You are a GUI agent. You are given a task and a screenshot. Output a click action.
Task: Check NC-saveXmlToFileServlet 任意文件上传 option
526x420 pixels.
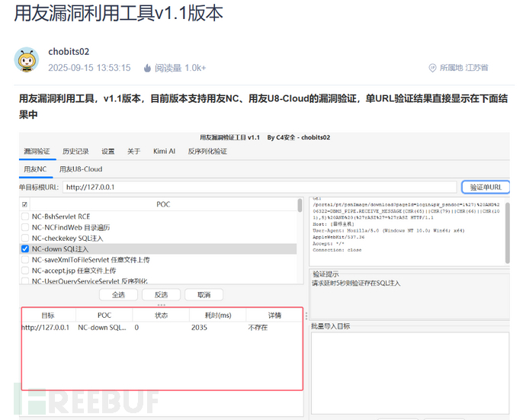(x=25, y=259)
